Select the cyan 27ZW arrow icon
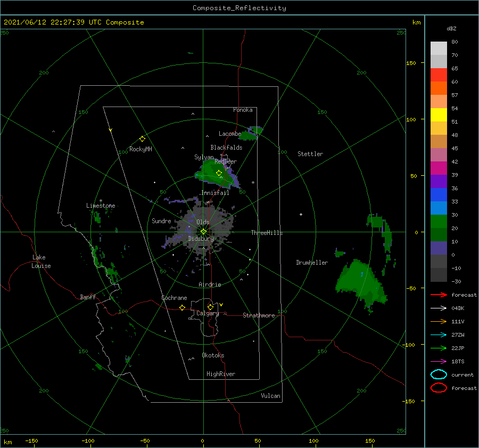 (x=439, y=335)
